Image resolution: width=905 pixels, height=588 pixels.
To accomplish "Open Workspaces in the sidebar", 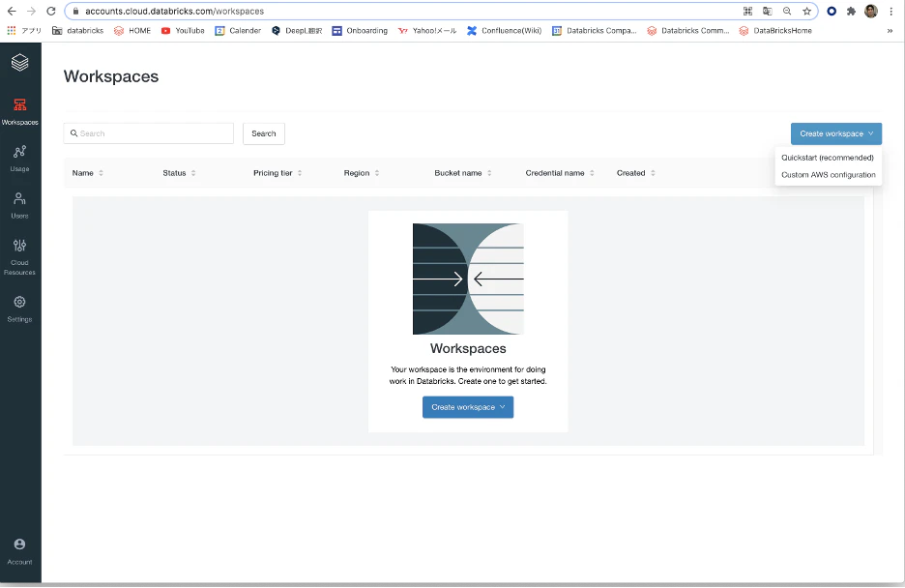I will pos(19,111).
